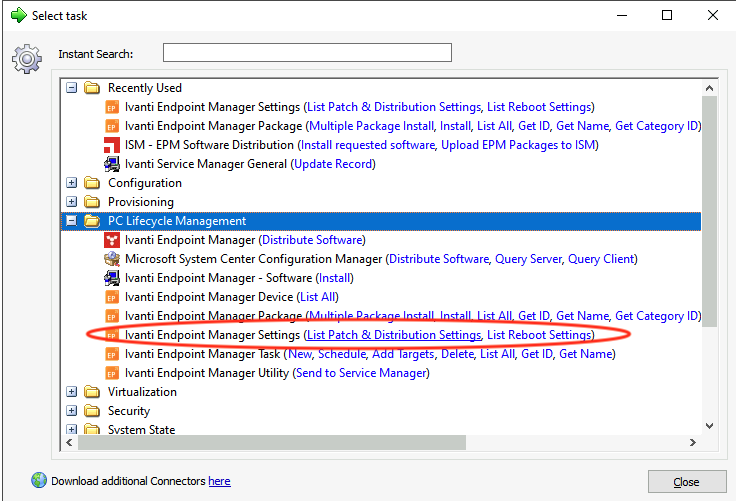Click the Delete link for Endpoint Manager Task
The height and width of the screenshot is (501, 736).
click(457, 354)
